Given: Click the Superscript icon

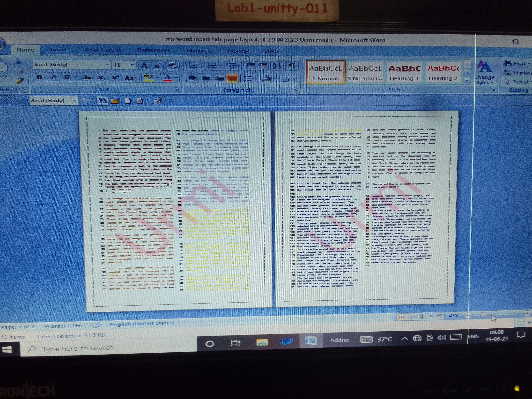Looking at the screenshot, I should coord(115,78).
